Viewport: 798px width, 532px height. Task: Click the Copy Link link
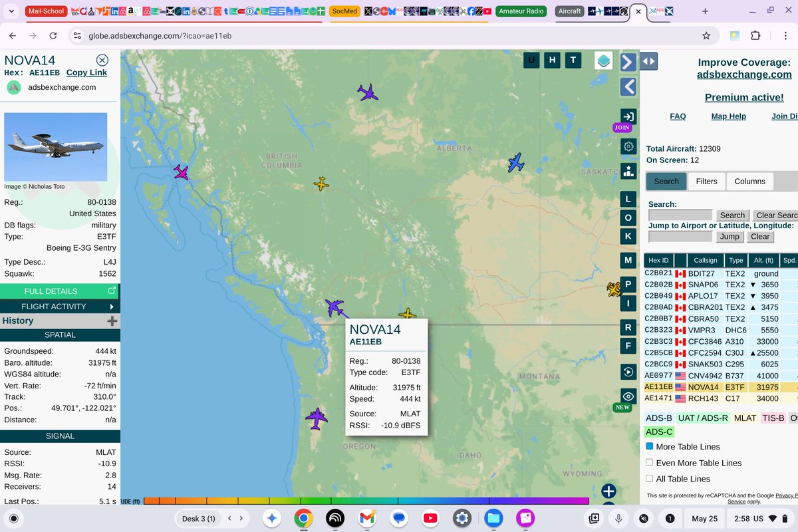point(86,72)
